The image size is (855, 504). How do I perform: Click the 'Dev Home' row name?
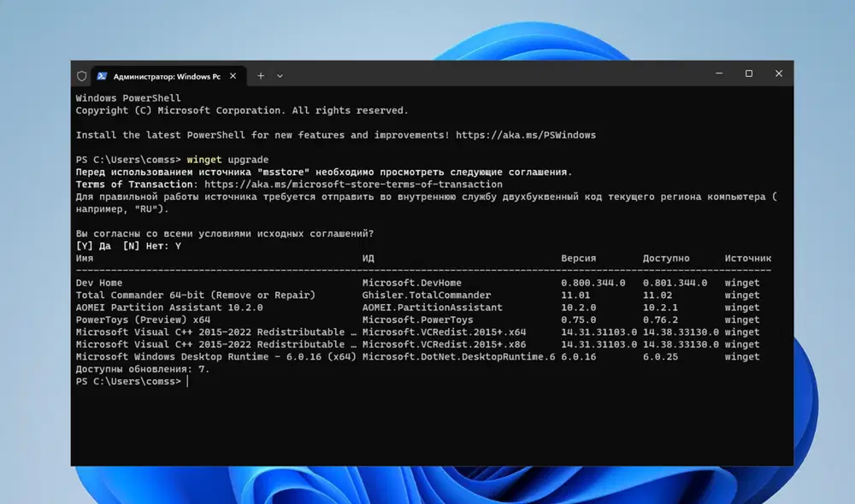99,283
